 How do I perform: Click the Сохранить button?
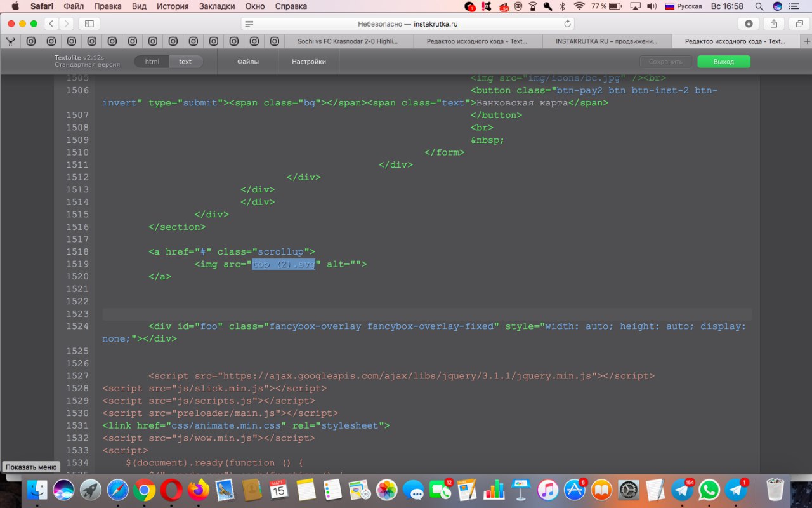(666, 62)
